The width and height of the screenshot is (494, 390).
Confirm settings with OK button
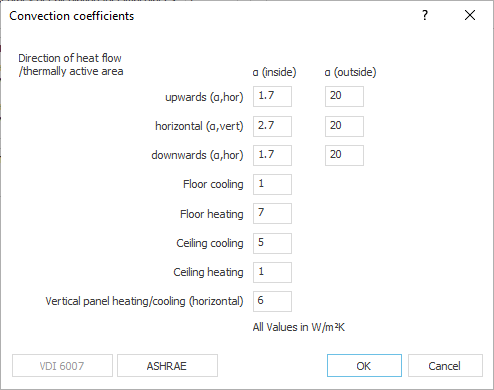tap(364, 366)
